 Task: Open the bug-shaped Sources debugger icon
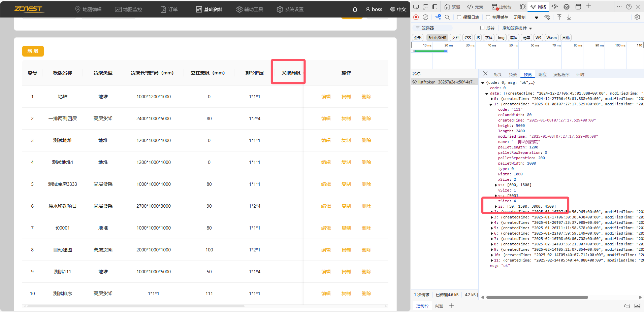coord(522,7)
